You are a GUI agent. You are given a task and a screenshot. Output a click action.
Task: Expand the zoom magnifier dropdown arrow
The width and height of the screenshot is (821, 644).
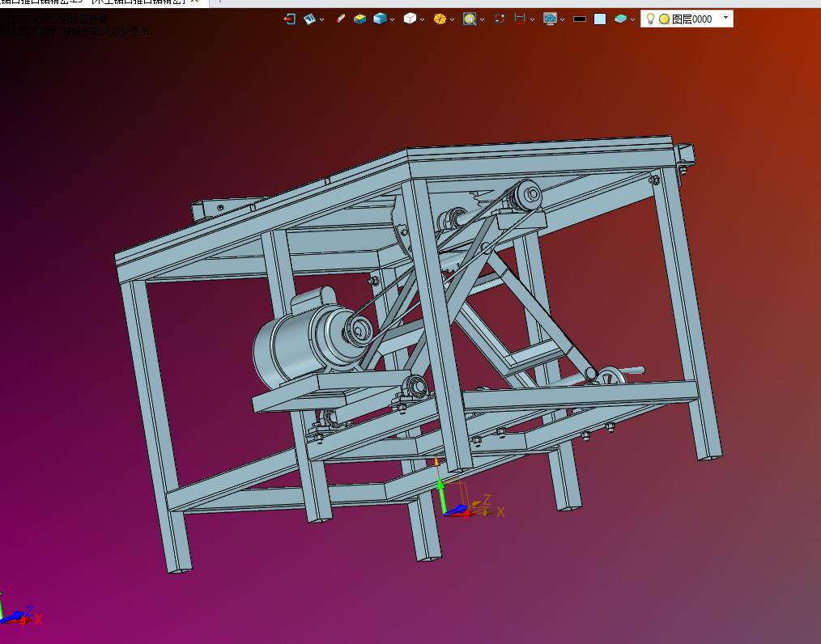click(x=482, y=20)
